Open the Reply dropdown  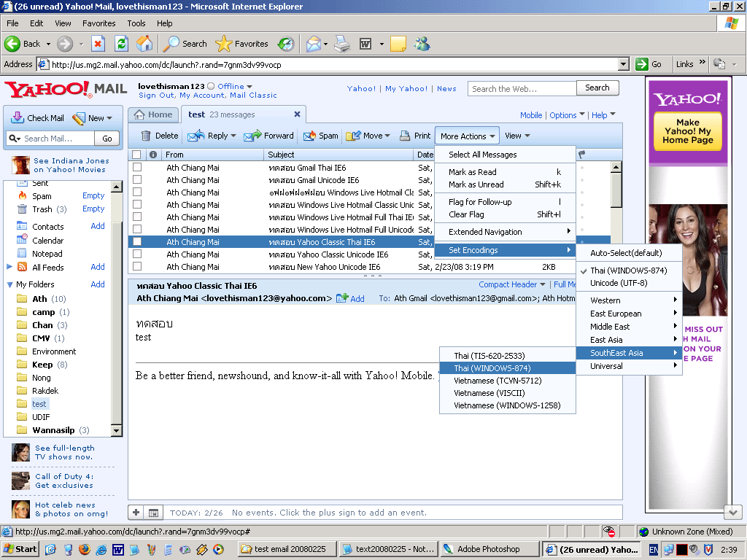point(233,136)
